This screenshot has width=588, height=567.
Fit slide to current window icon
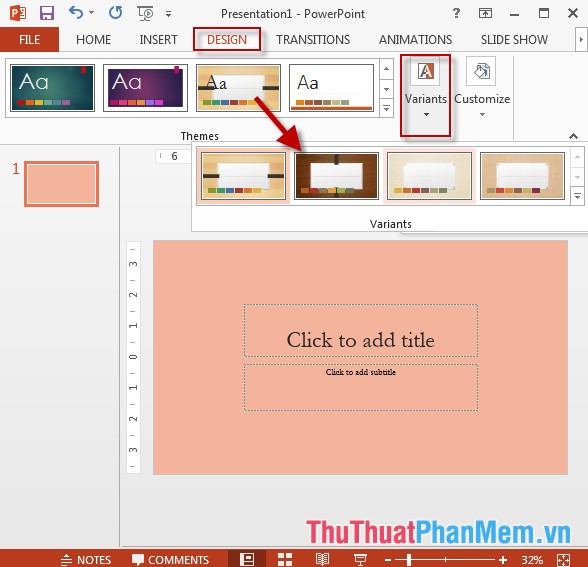pyautogui.click(x=564, y=560)
